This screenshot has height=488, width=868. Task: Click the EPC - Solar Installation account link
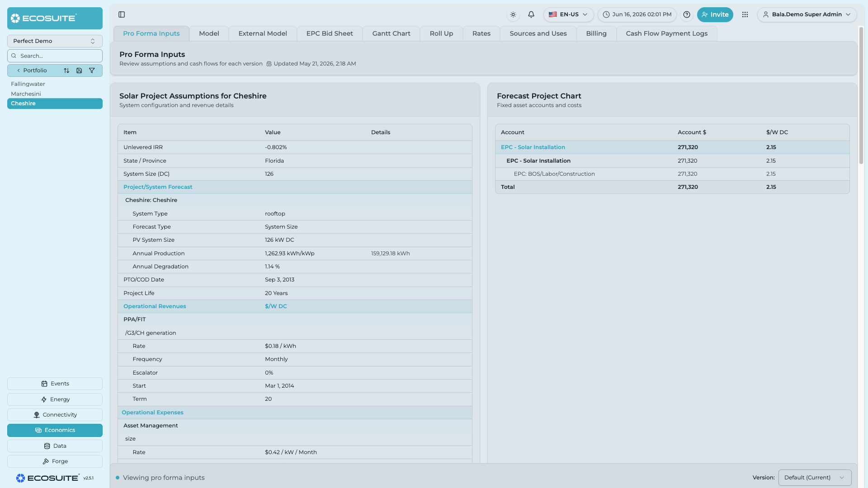click(x=533, y=147)
